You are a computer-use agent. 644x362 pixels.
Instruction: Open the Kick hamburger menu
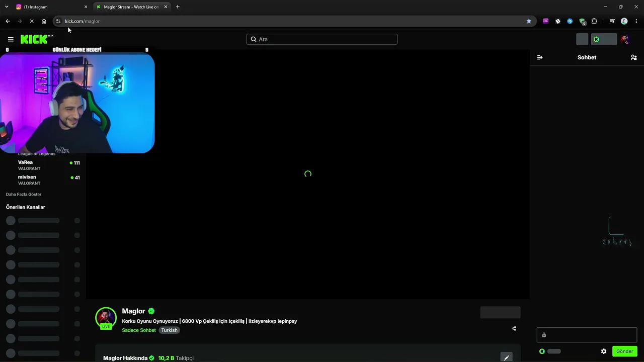(11, 39)
